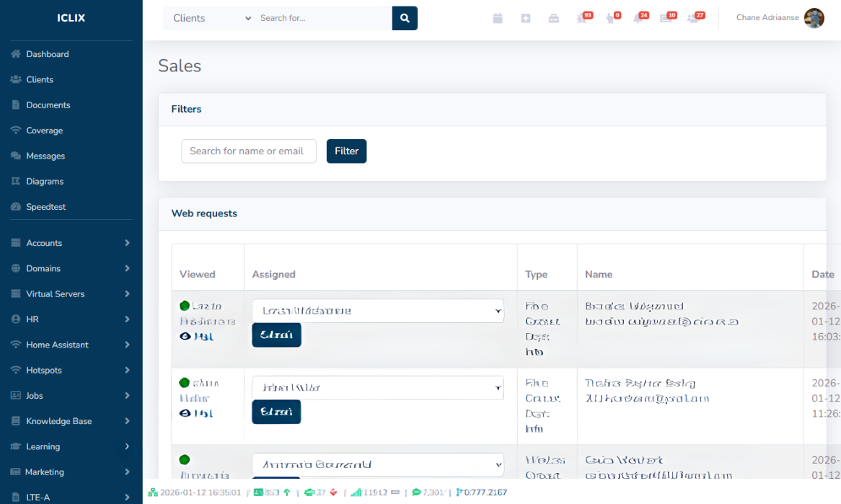Expand the Accounts sidebar menu

click(x=71, y=243)
